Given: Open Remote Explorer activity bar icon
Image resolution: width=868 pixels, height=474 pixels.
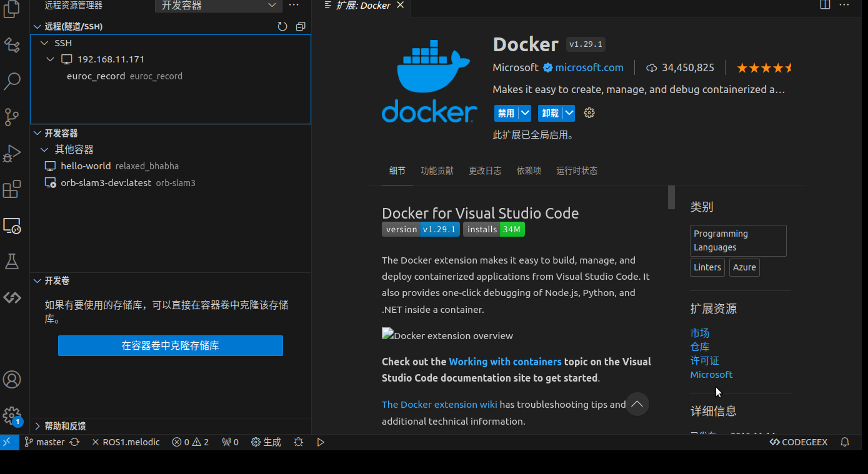Looking at the screenshot, I should pos(12,225).
